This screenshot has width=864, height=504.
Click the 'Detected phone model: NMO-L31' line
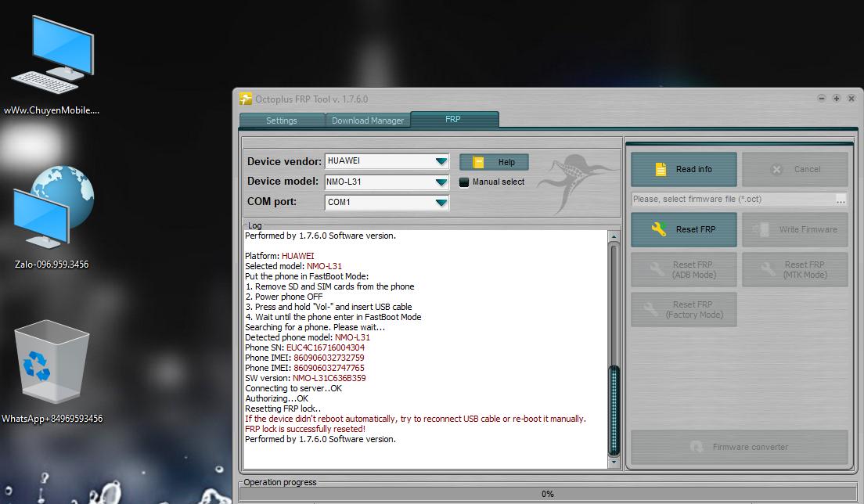click(308, 337)
